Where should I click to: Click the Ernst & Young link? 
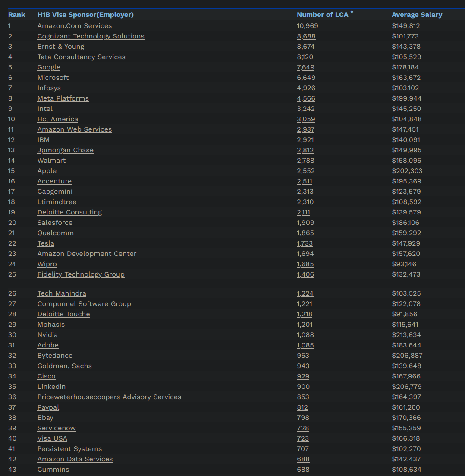click(x=61, y=47)
